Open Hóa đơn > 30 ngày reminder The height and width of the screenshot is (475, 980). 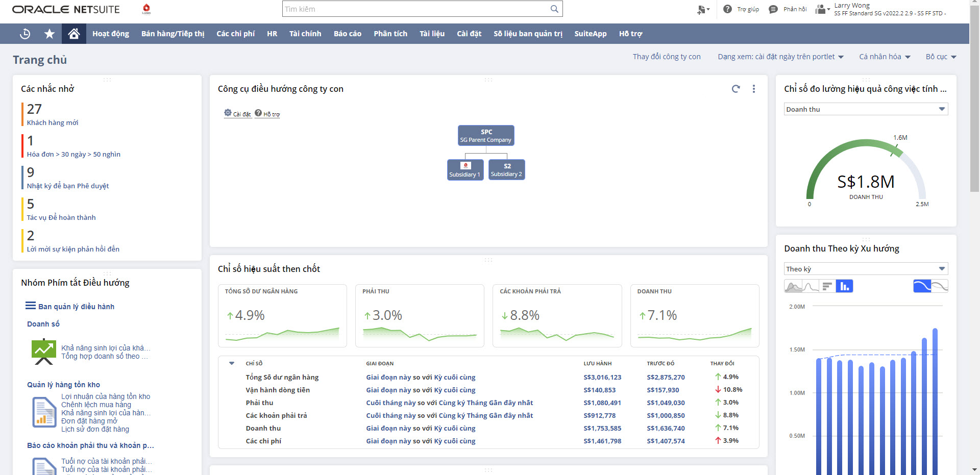click(73, 154)
